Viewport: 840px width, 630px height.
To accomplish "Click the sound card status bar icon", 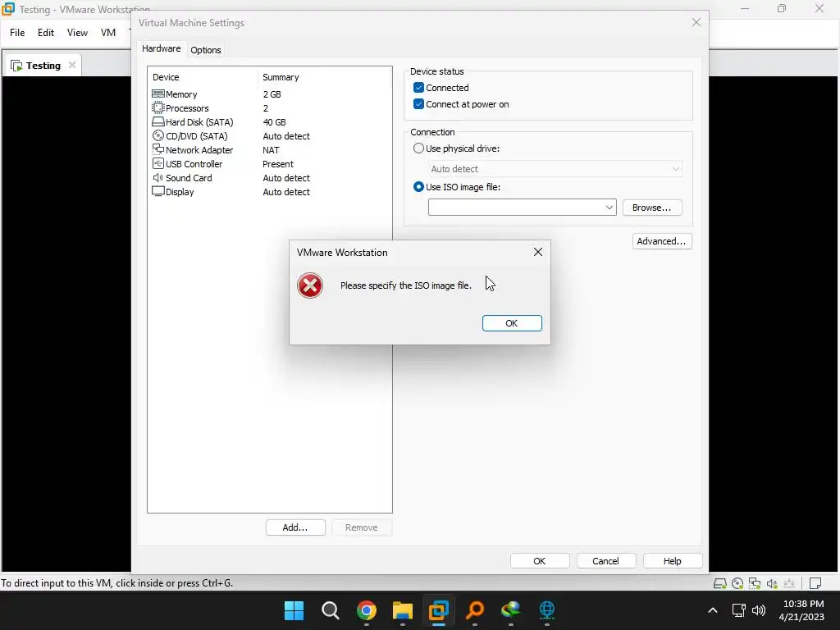I will (x=771, y=583).
